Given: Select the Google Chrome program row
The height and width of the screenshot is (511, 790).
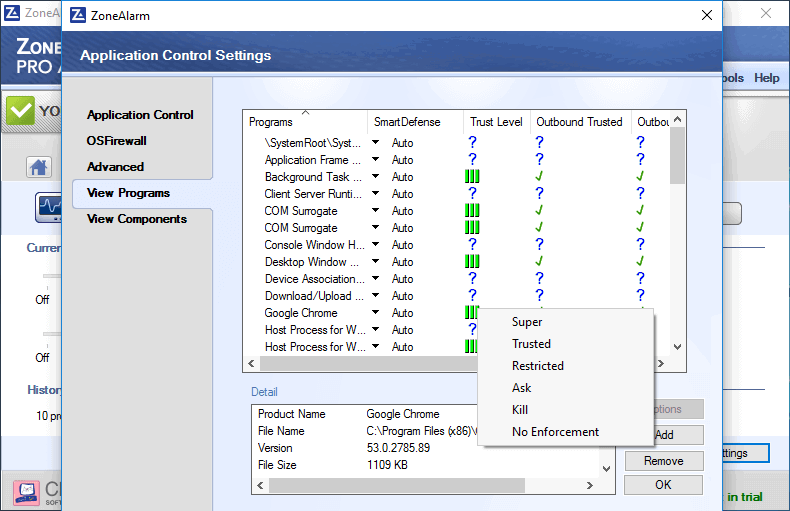Looking at the screenshot, I should click(301, 313).
